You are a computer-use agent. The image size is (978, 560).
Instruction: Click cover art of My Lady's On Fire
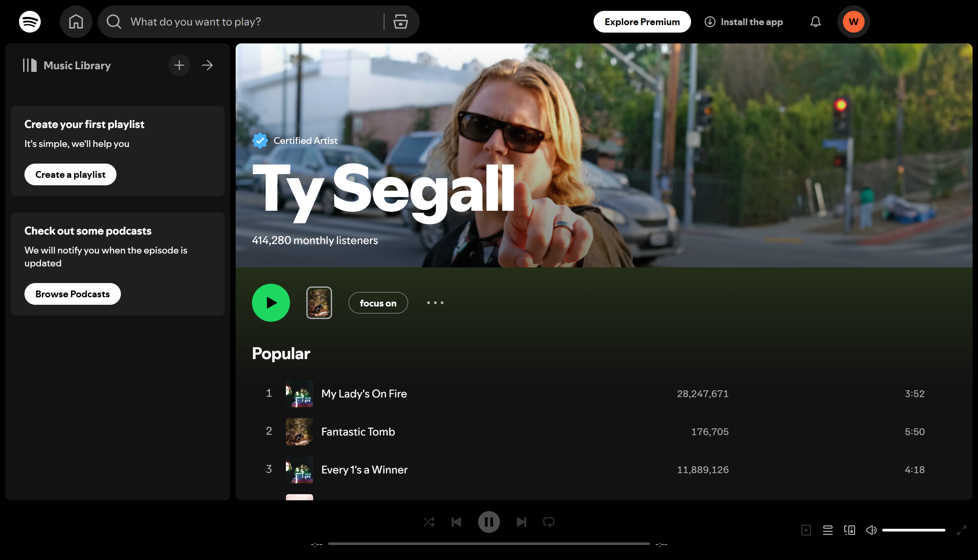299,394
